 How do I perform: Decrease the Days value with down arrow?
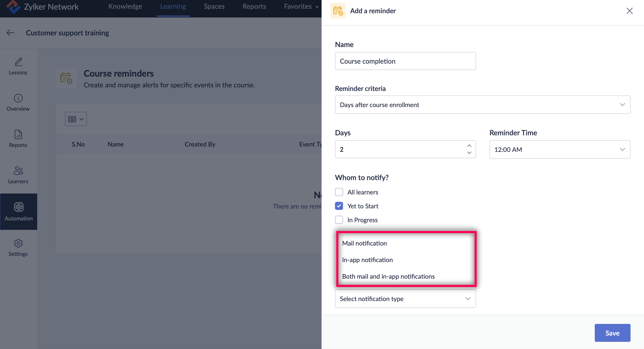click(469, 153)
